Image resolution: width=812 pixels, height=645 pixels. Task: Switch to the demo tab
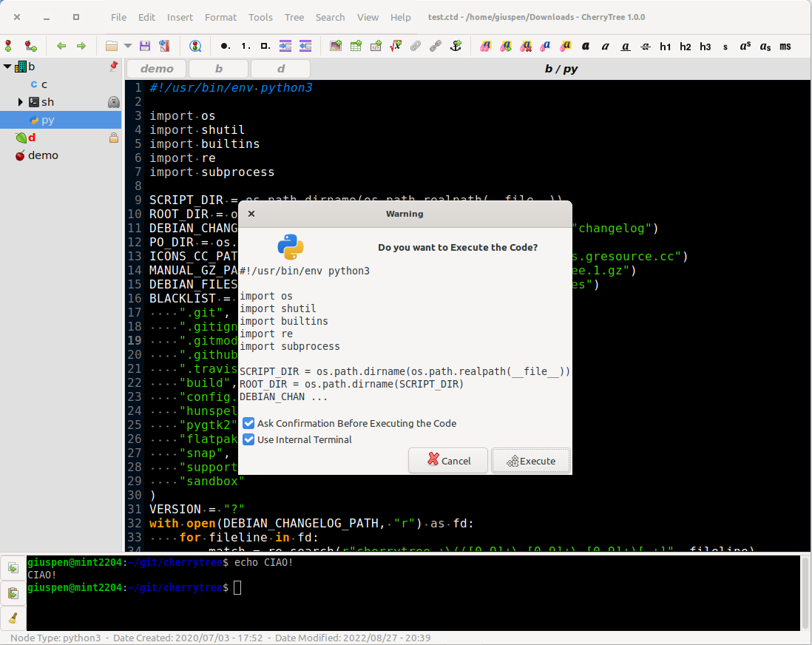157,69
